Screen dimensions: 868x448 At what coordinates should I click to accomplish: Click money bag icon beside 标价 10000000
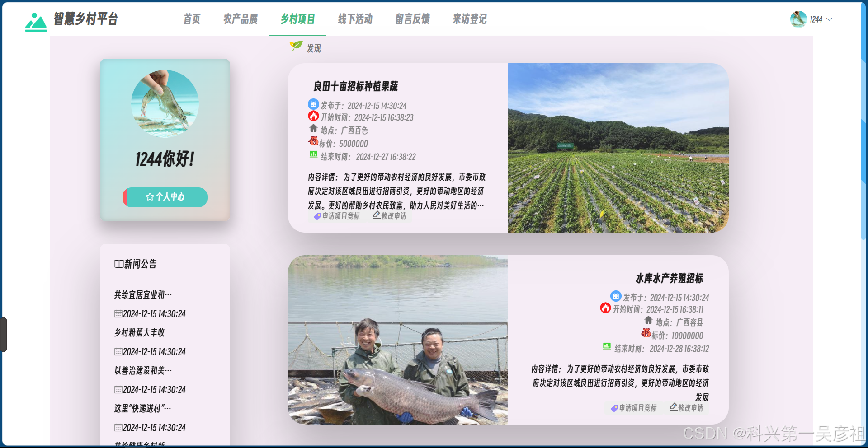(x=646, y=334)
